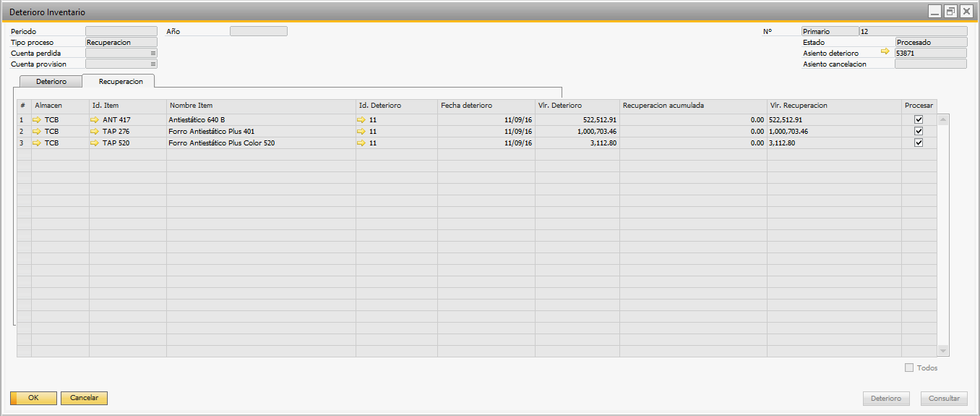Uncheck Procesar for Antiestático 640 B row

[x=919, y=120]
